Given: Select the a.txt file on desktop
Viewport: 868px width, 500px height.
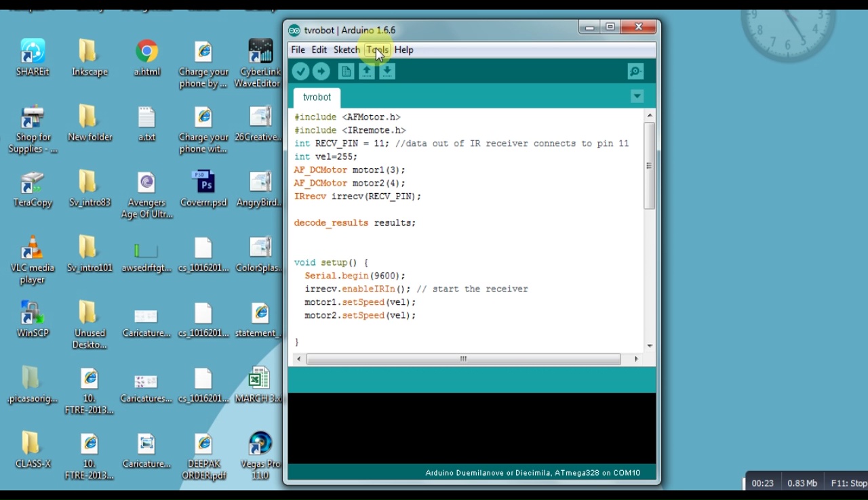Looking at the screenshot, I should [146, 123].
